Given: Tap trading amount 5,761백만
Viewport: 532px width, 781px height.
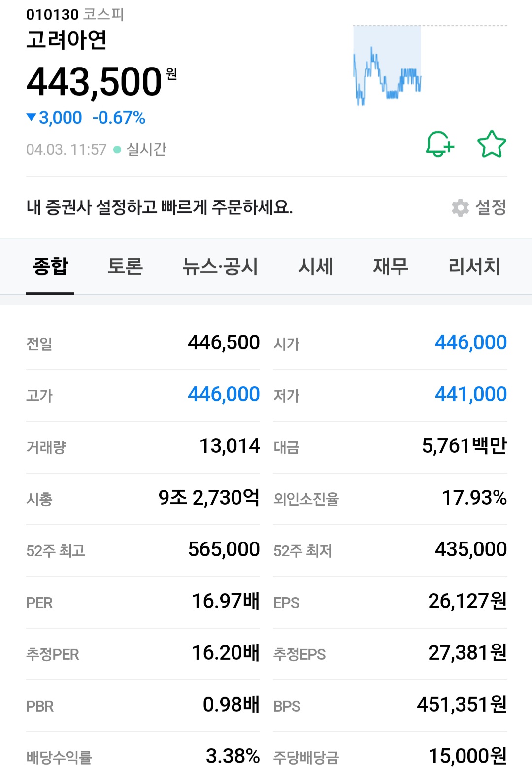Looking at the screenshot, I should point(465,446).
